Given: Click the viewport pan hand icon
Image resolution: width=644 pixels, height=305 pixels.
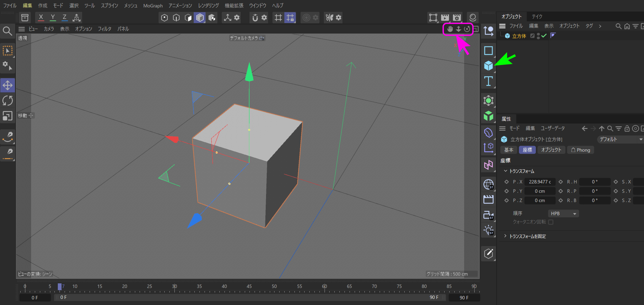Looking at the screenshot, I should tap(450, 29).
